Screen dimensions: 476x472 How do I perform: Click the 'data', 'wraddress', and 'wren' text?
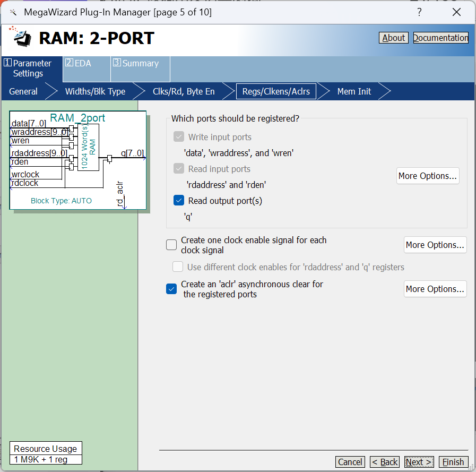point(239,153)
